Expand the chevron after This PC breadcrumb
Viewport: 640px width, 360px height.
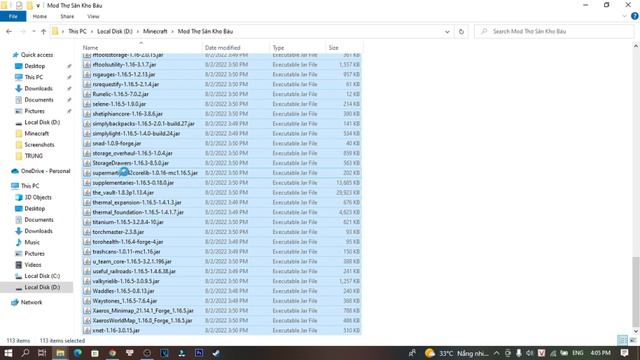[92, 31]
